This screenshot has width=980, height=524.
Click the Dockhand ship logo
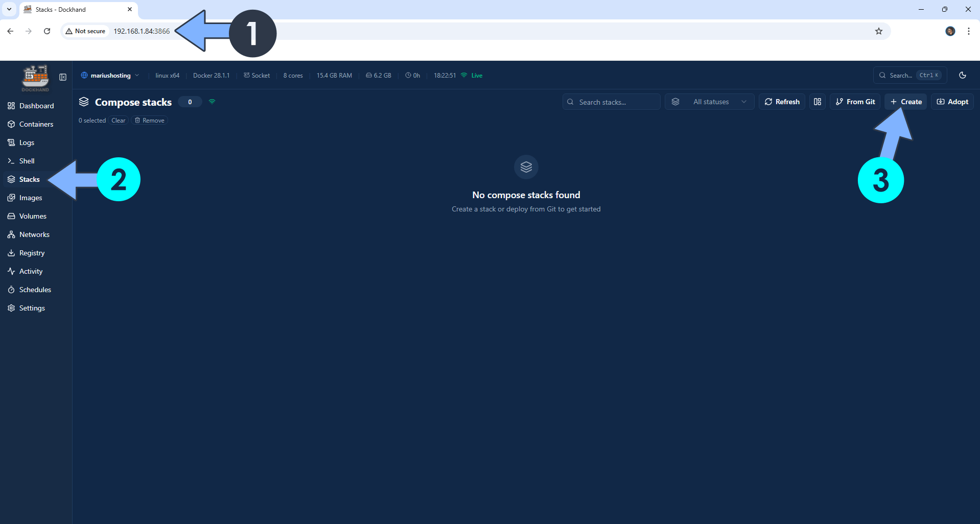click(x=35, y=77)
